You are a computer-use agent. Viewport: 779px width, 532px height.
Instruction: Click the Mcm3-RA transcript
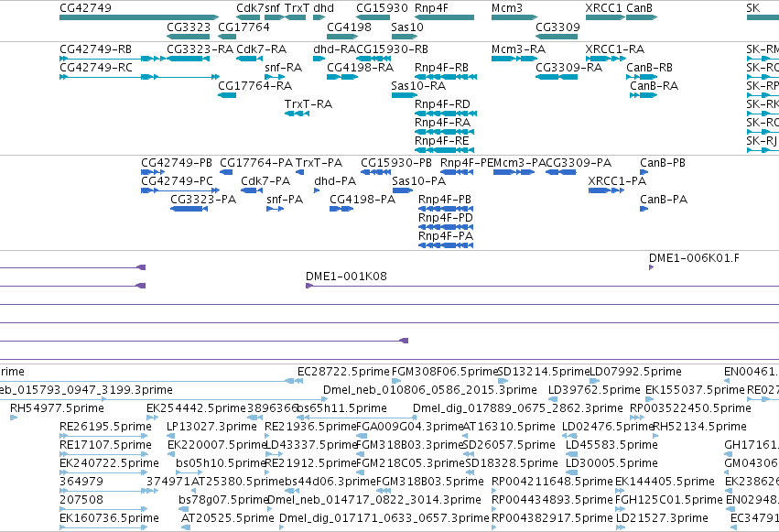coord(514,59)
